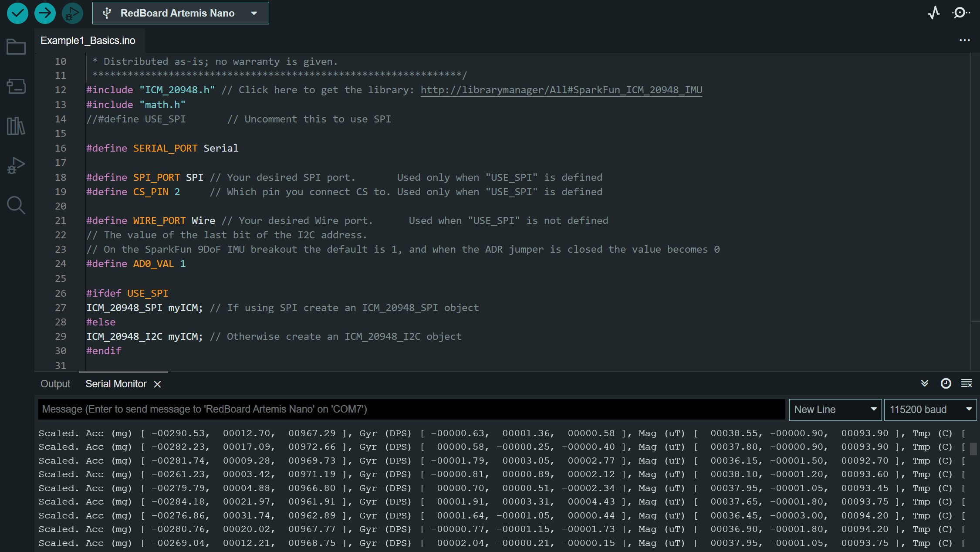This screenshot has height=552, width=980.
Task: Open the RedBoard Artemis Nano board selector
Action: point(180,14)
